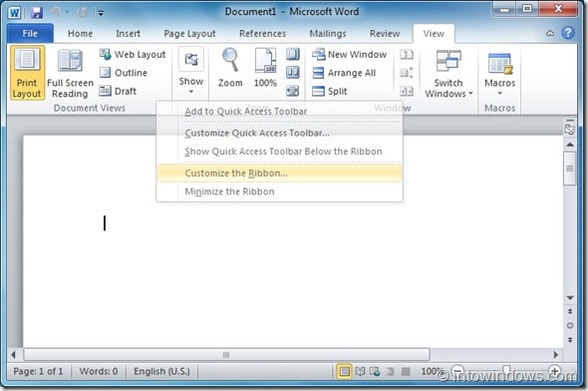Click the vertical scrollbar thumb

[x=570, y=169]
